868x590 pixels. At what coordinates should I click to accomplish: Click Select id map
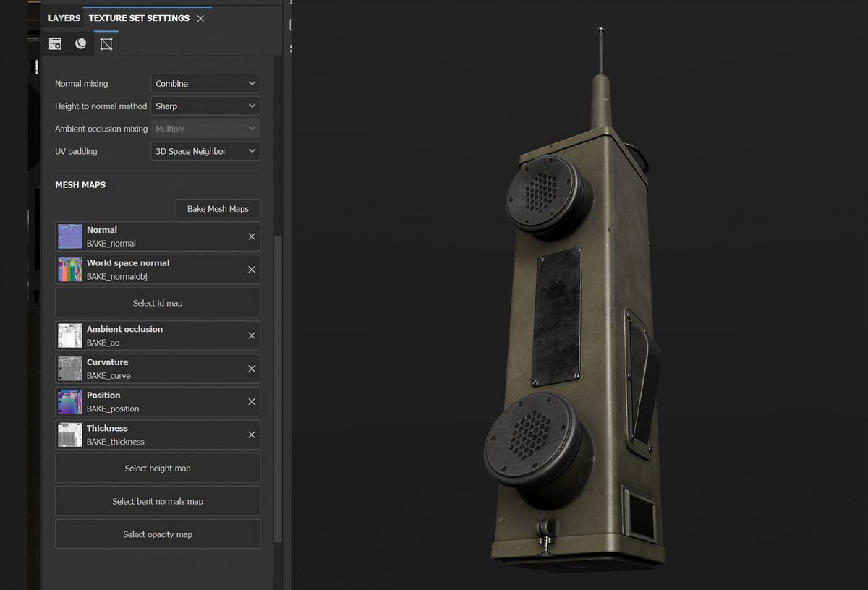157,302
